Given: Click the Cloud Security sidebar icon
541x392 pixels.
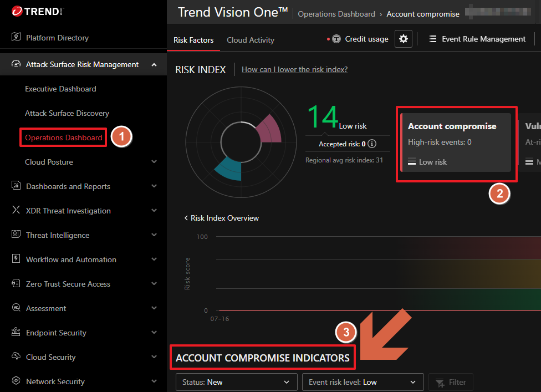Looking at the screenshot, I should pos(16,357).
